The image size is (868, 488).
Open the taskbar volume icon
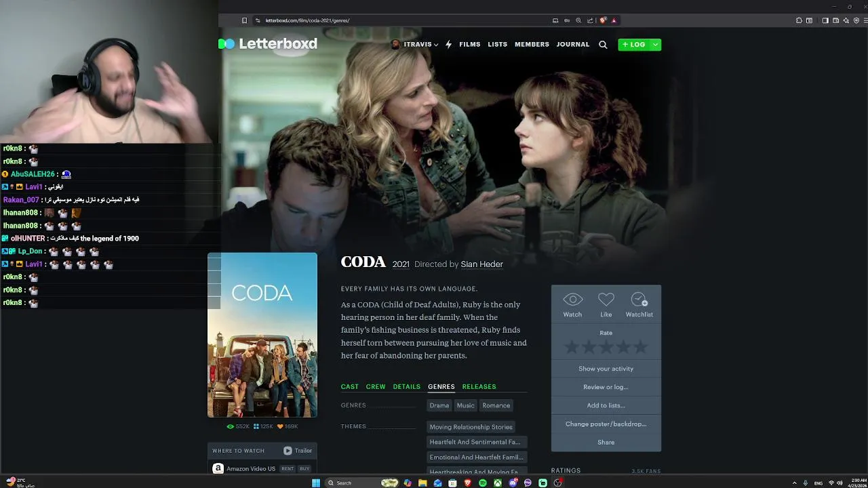[x=840, y=483]
